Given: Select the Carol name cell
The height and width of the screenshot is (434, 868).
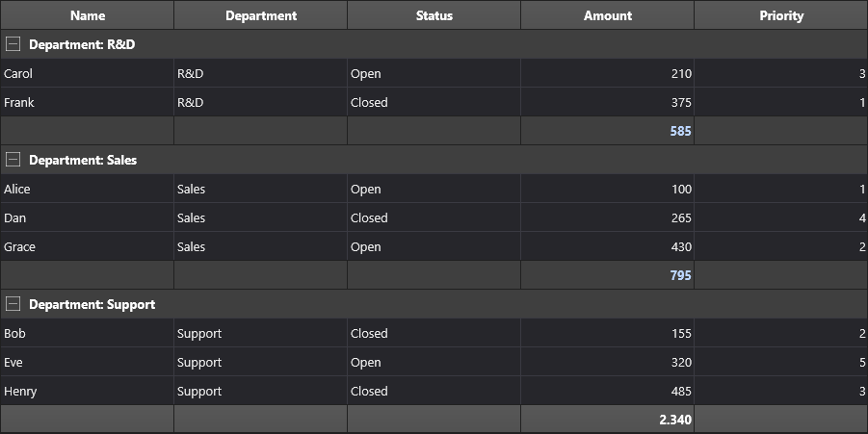Looking at the screenshot, I should coord(87,73).
